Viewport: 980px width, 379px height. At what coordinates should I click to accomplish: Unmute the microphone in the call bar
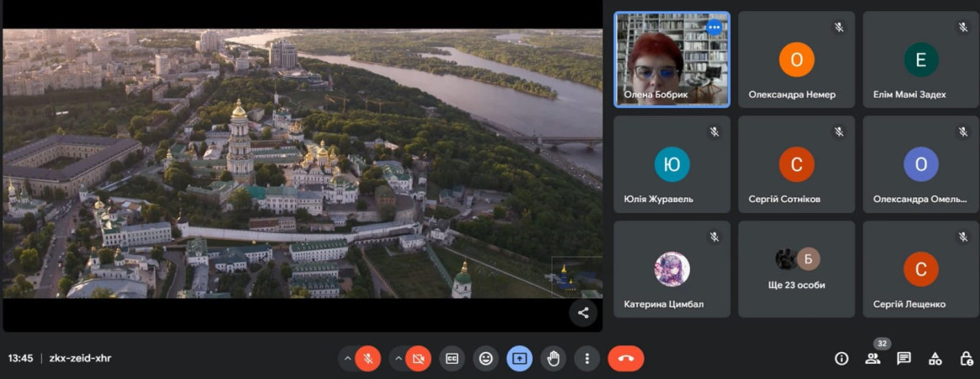367,358
